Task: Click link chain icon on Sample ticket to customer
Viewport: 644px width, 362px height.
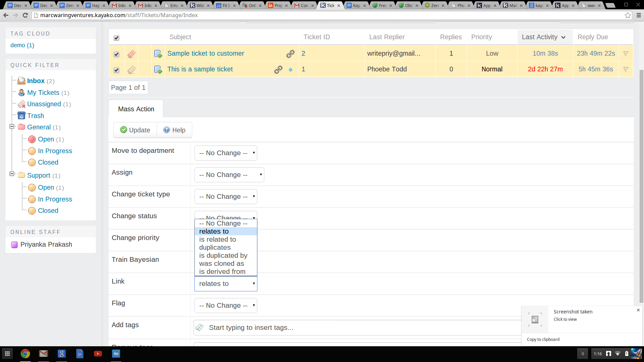Action: [290, 54]
